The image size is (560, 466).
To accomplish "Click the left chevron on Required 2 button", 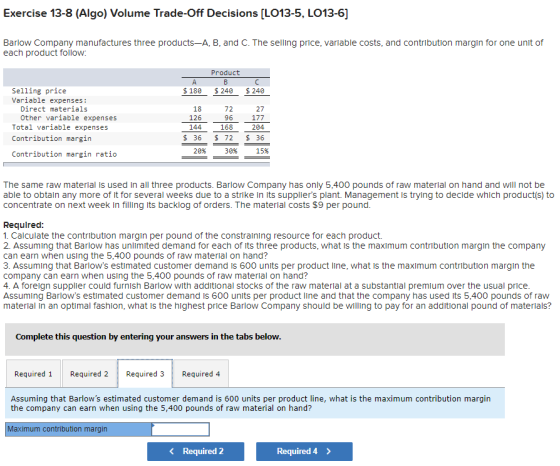I will point(172,451).
